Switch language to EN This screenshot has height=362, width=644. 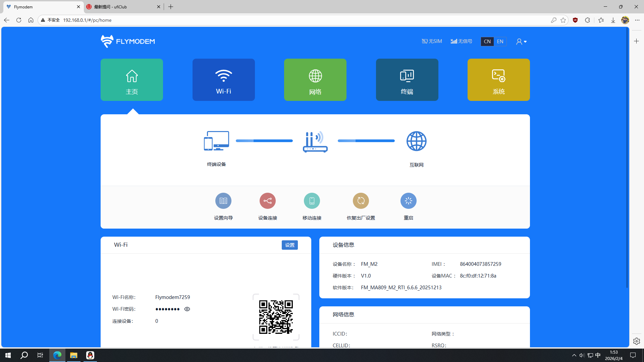[x=500, y=42]
